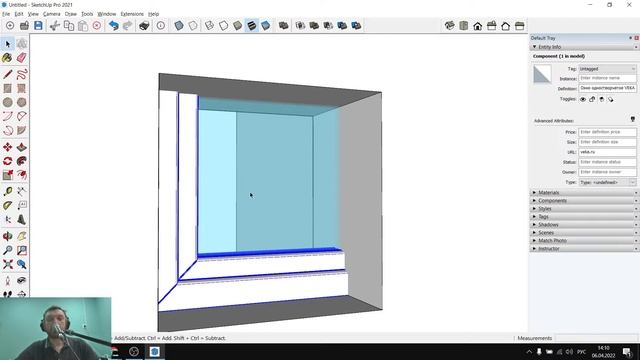Click the Measurements box in status bar
The height and width of the screenshot is (360, 640).
click(597, 338)
